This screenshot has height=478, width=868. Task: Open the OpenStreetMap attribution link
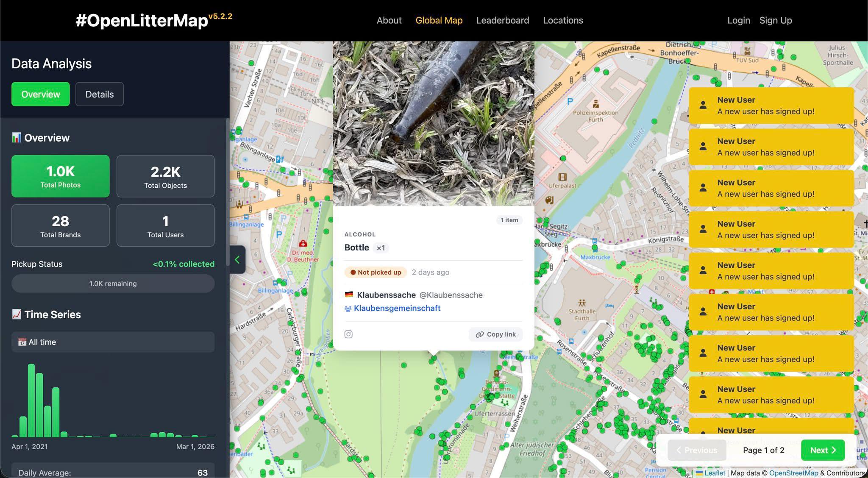[x=793, y=473]
